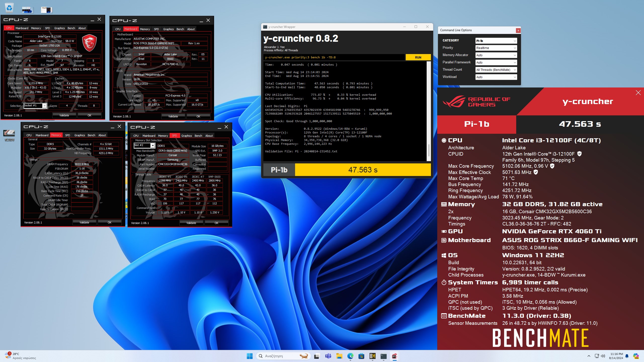Open the Priority dropdown set to Realtime
This screenshot has width=644, height=362.
pos(496,48)
